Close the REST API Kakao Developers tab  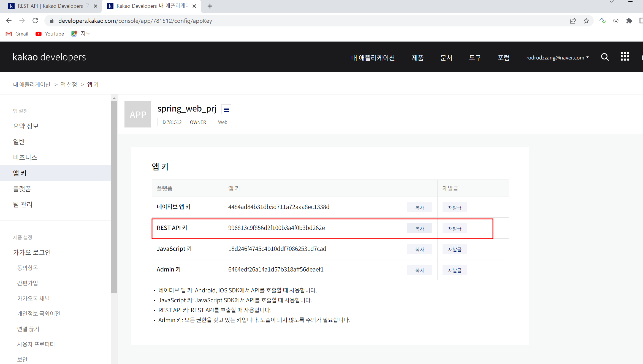tap(96, 6)
